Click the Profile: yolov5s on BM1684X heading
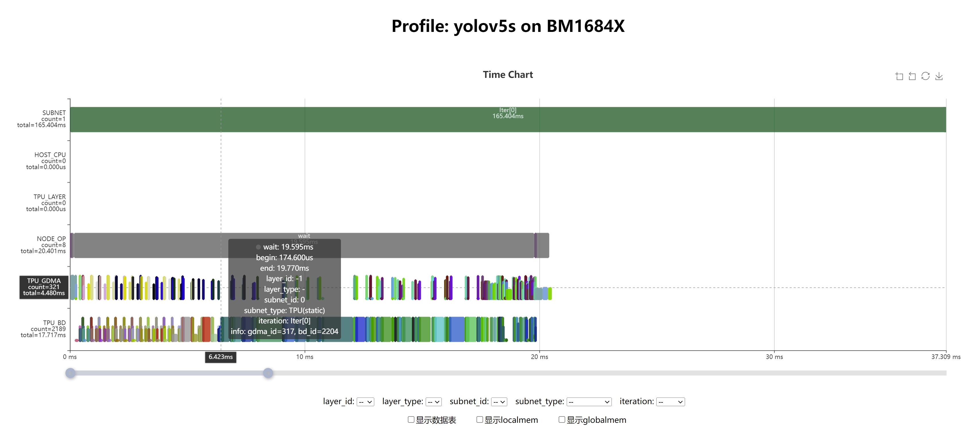Viewport: 980px width, 430px height. [x=508, y=26]
